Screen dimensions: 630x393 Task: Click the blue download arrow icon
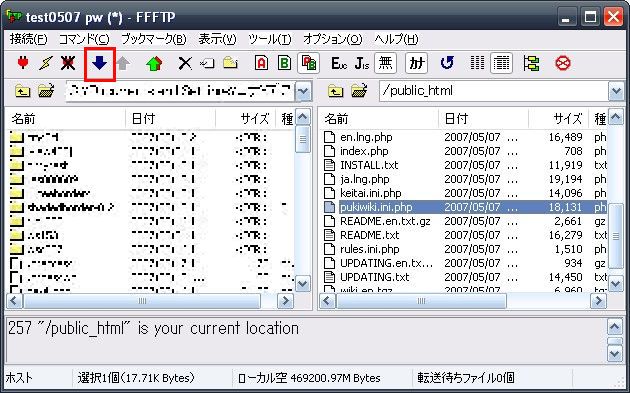click(99, 63)
